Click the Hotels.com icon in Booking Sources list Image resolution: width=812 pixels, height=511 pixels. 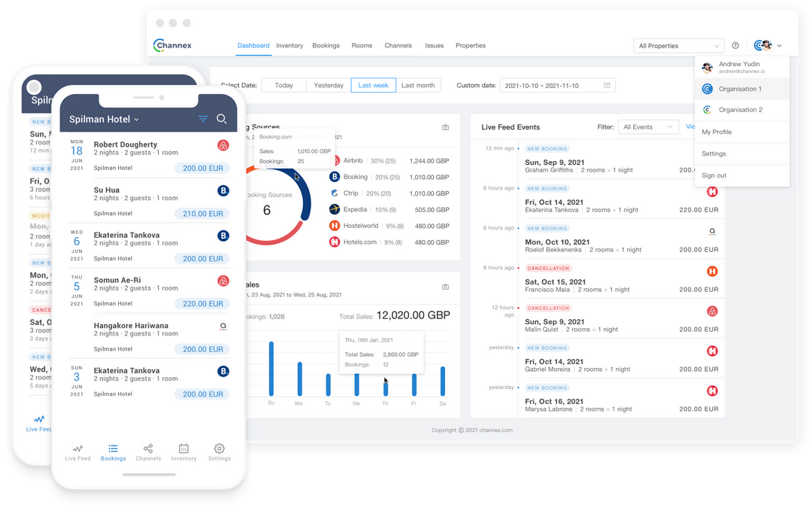click(x=335, y=242)
